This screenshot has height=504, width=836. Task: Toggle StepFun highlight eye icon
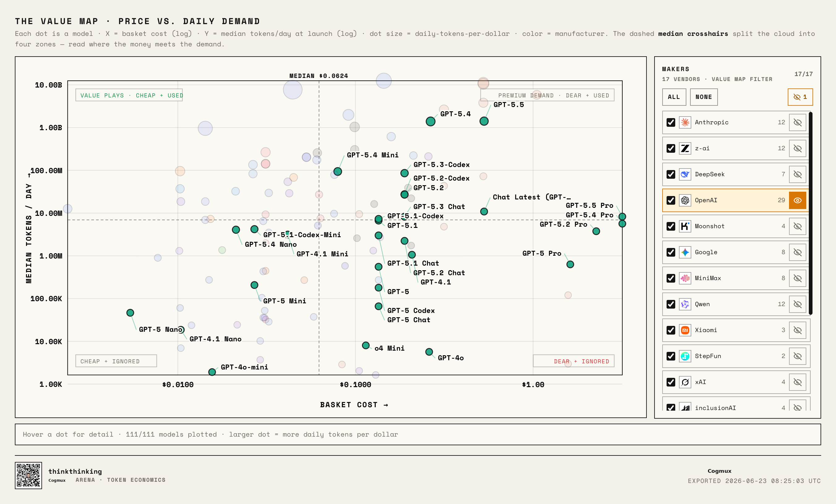click(797, 356)
